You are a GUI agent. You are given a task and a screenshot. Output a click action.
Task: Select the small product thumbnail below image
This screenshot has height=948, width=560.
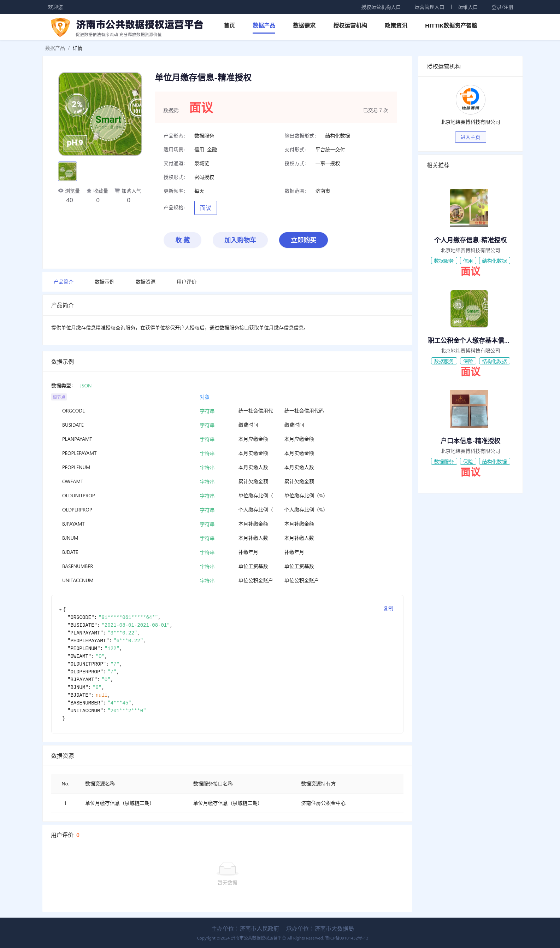[67, 171]
